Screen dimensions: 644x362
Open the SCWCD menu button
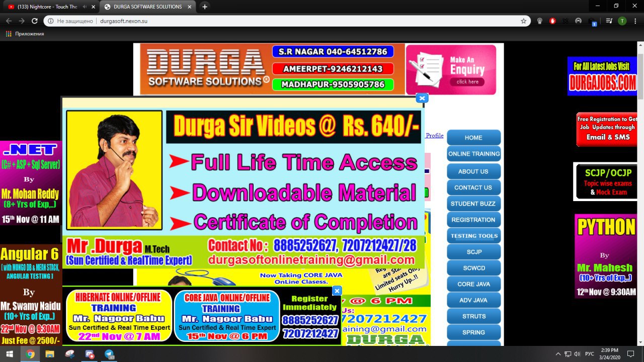click(473, 268)
